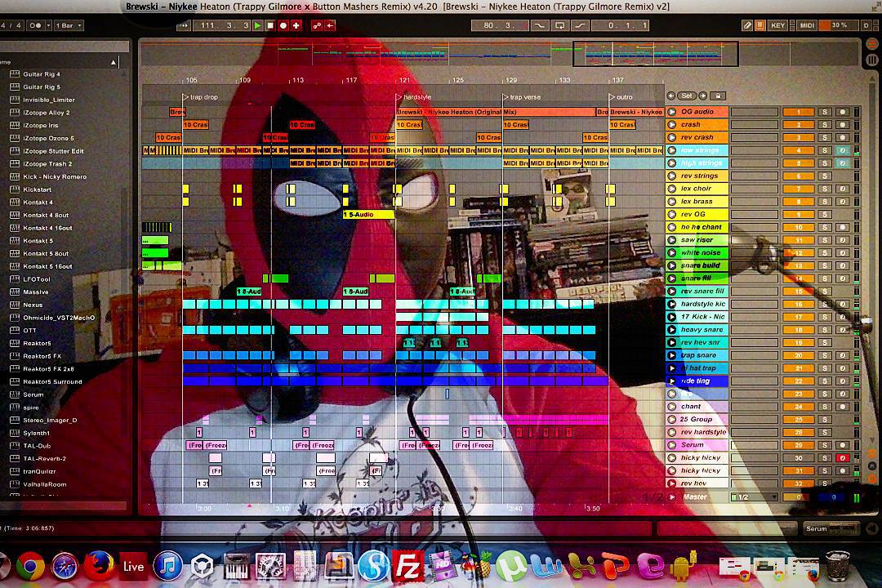This screenshot has height=588, width=882.
Task: Select Massive in the plug-in browser
Action: pos(35,292)
